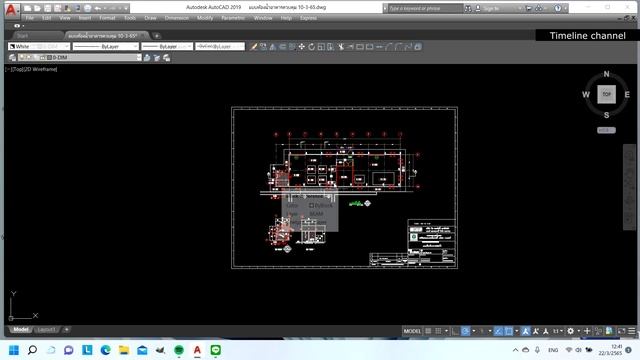Select the Trim tool
The image size is (640, 360).
(341, 47)
